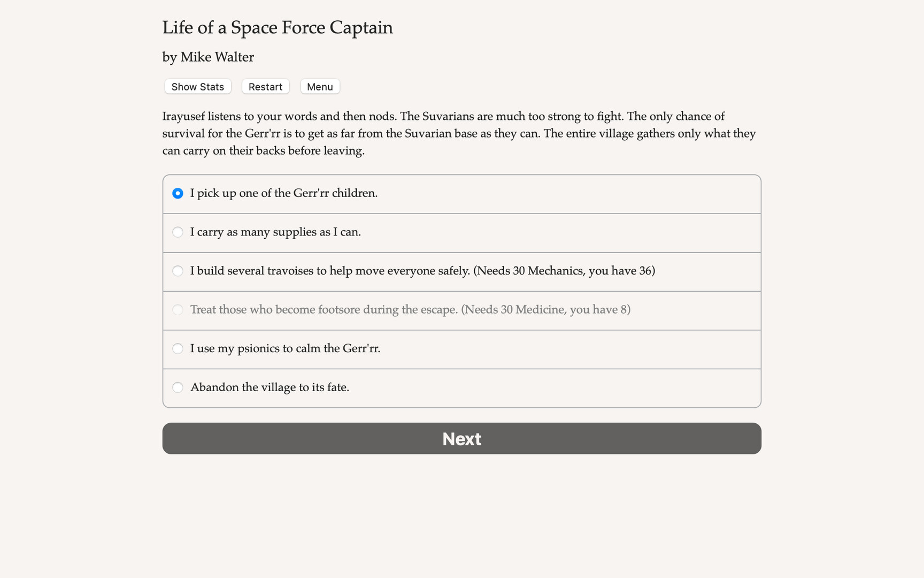Click the travoises option row

(461, 271)
